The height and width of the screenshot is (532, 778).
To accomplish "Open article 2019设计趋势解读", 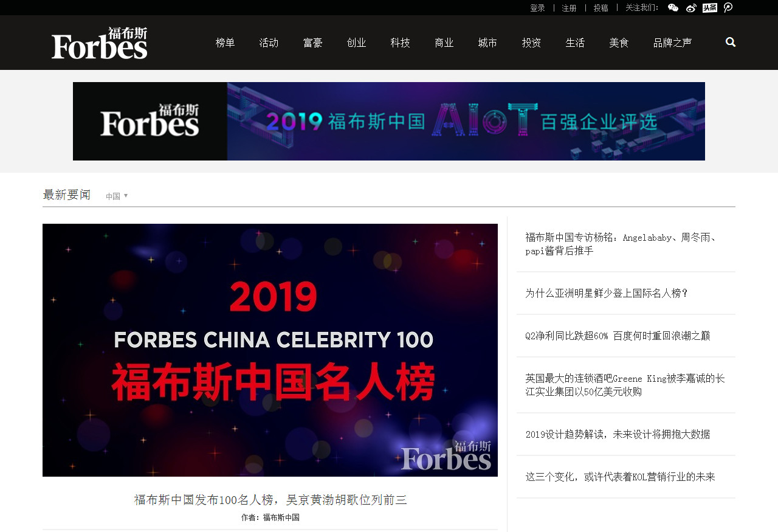I will (x=618, y=434).
